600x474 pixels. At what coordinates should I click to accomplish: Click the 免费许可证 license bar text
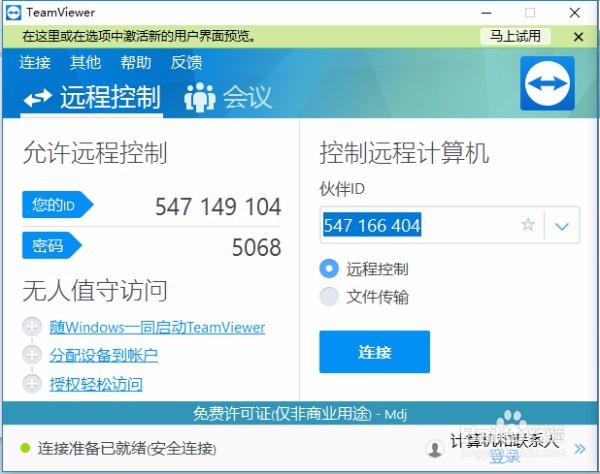point(300,414)
